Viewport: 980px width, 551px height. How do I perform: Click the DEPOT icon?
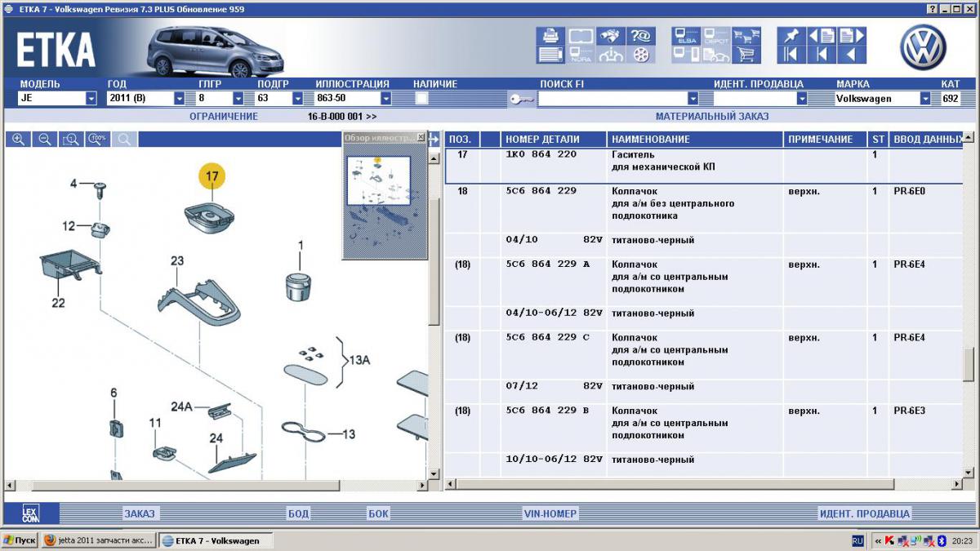tap(715, 36)
